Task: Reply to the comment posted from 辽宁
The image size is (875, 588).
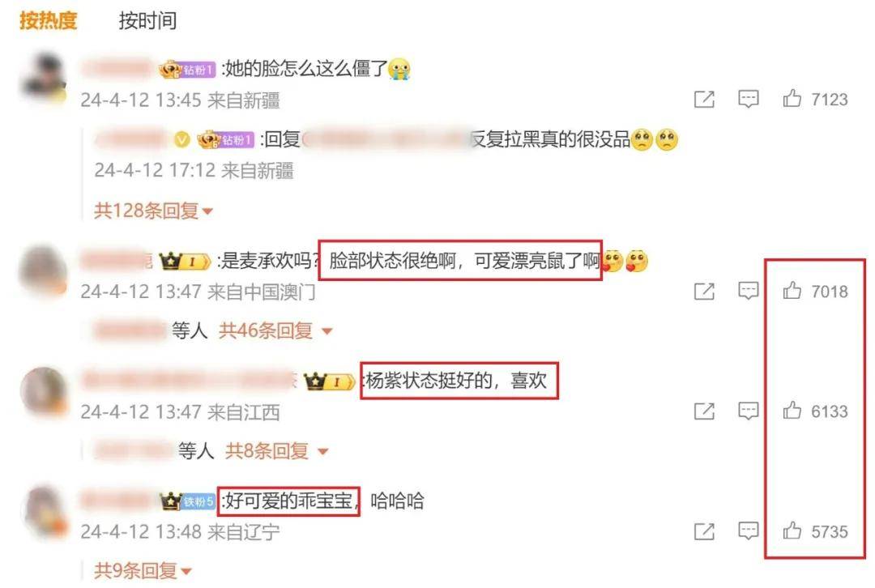Action: pos(749,531)
